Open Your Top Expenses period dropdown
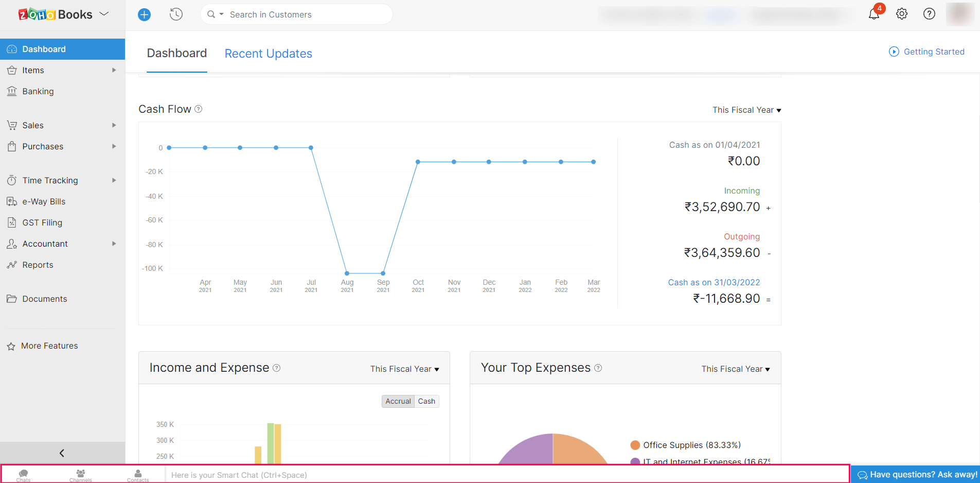This screenshot has height=483, width=980. point(736,369)
